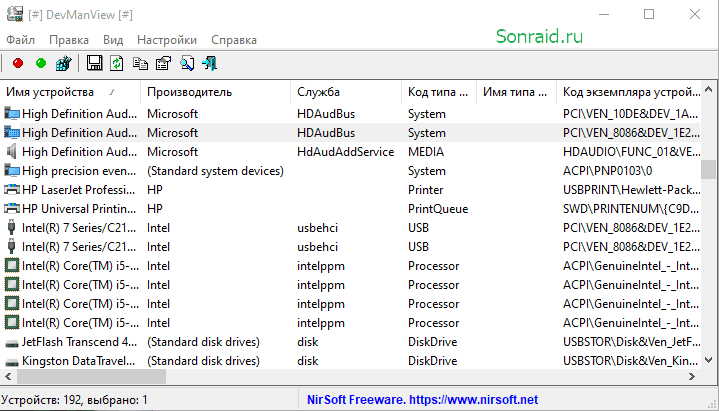719x411 pixels.
Task: Open the Справка menu
Action: click(234, 40)
